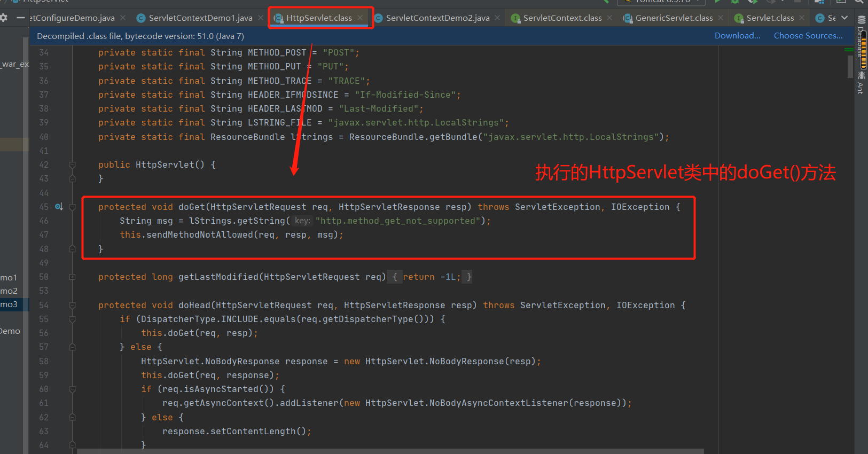Collapse the if block at line 55

click(x=72, y=319)
